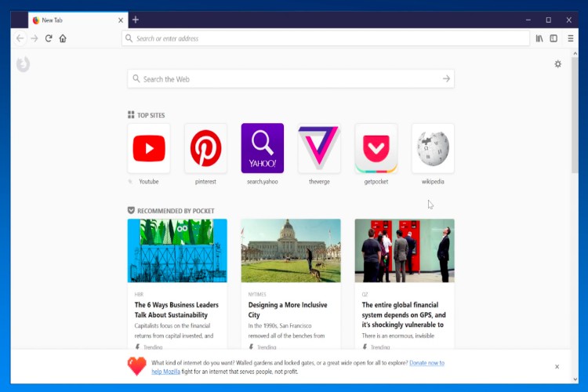Image resolution: width=588 pixels, height=392 pixels.
Task: Click the help Mozilla link
Action: coord(165,372)
